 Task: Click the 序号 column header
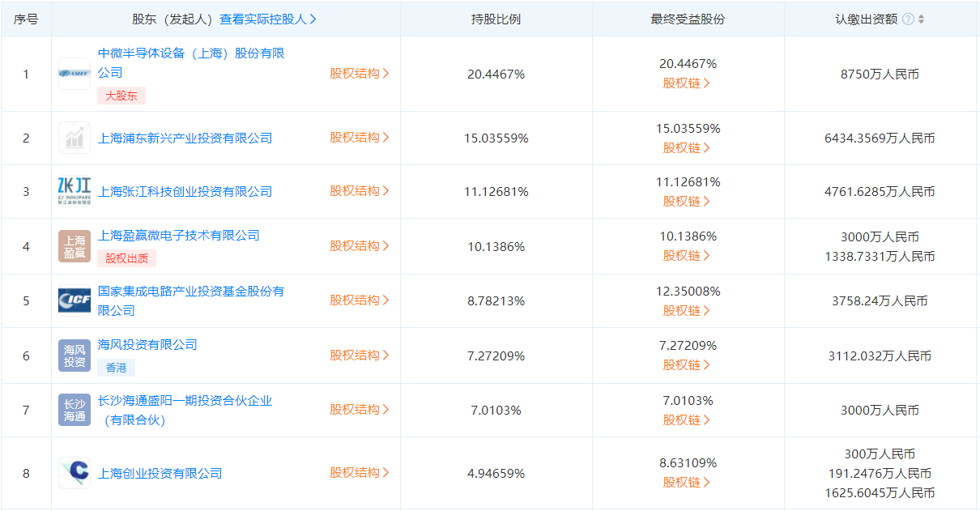[26, 19]
